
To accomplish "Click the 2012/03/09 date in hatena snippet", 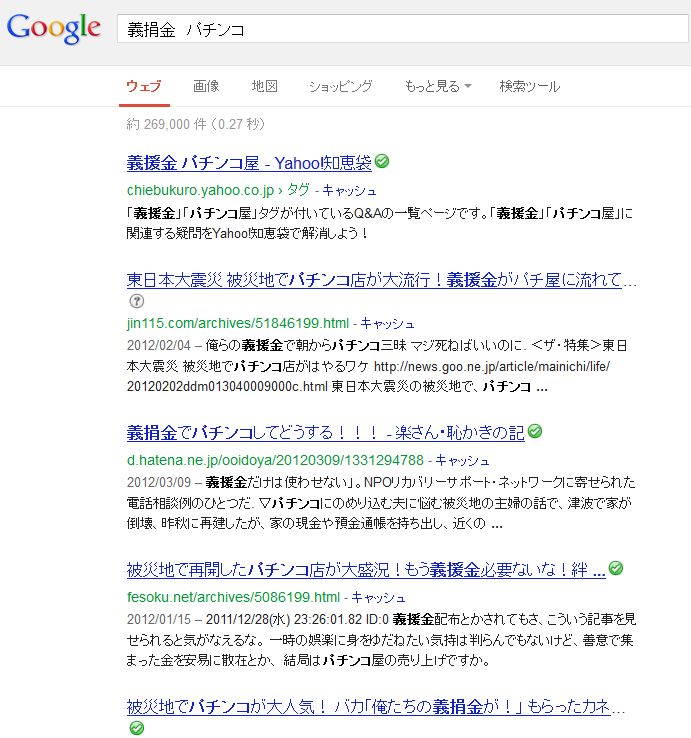I will pos(159,482).
